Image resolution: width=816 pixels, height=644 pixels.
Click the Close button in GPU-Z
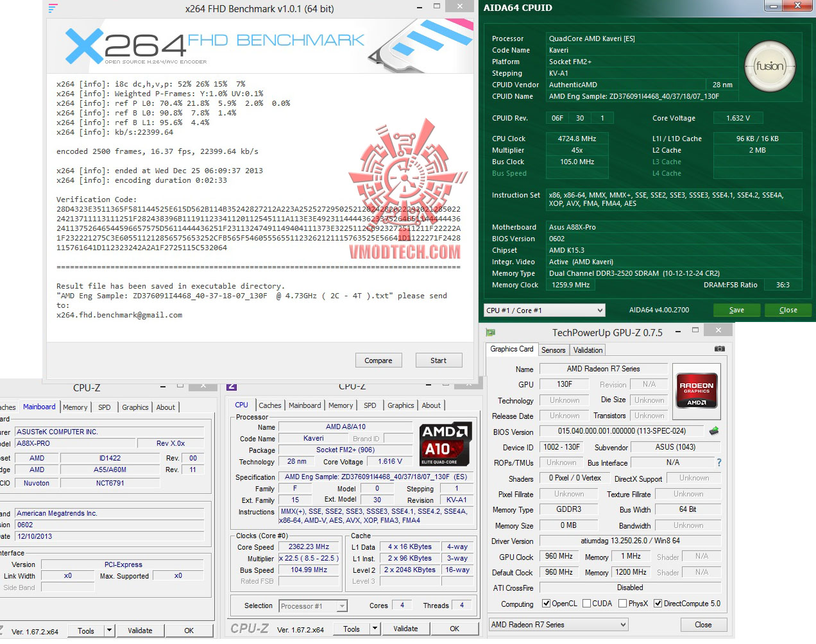(x=703, y=625)
